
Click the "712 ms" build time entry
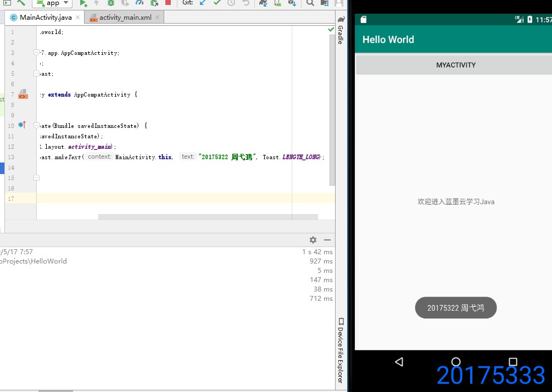click(321, 299)
